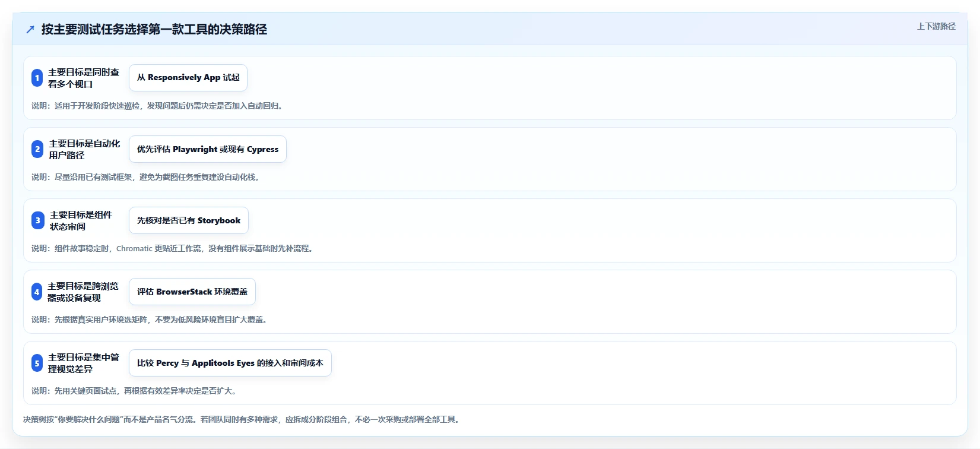980x449 pixels.
Task: Open the 先核对是否已有 Storybook button
Action: 189,220
